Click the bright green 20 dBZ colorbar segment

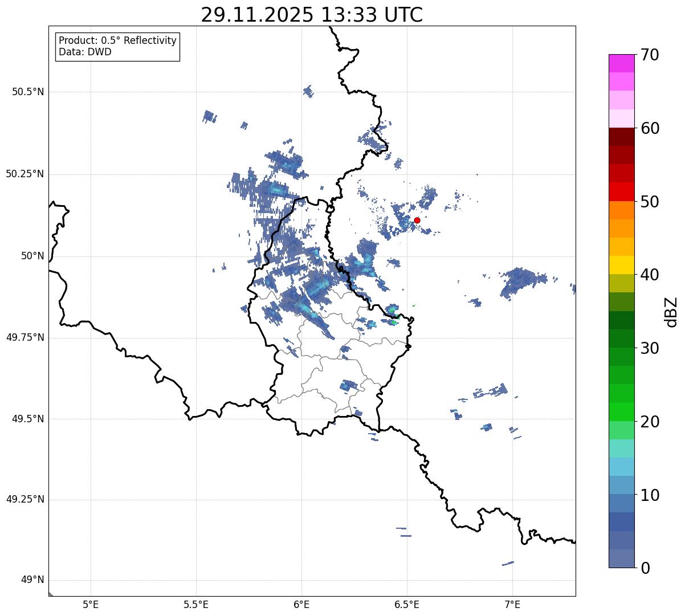click(x=622, y=412)
